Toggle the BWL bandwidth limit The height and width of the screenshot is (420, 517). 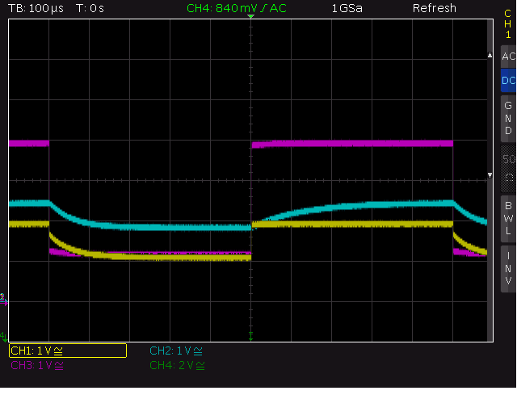tap(508, 219)
